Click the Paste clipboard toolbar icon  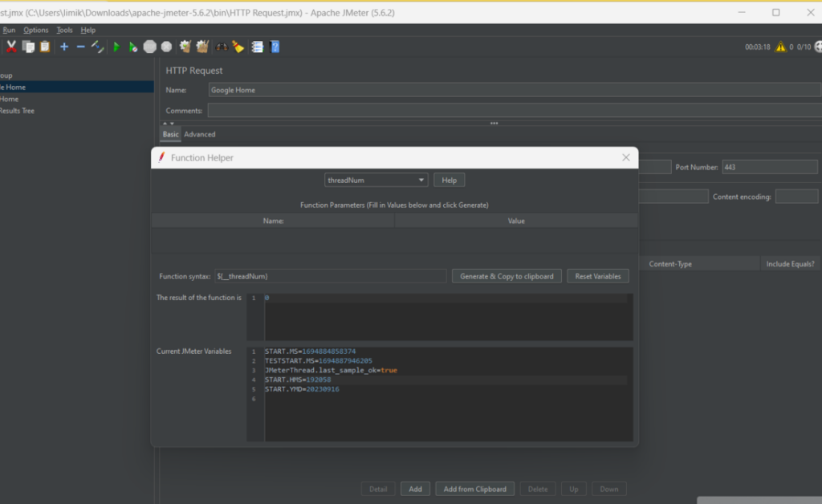pyautogui.click(x=45, y=47)
